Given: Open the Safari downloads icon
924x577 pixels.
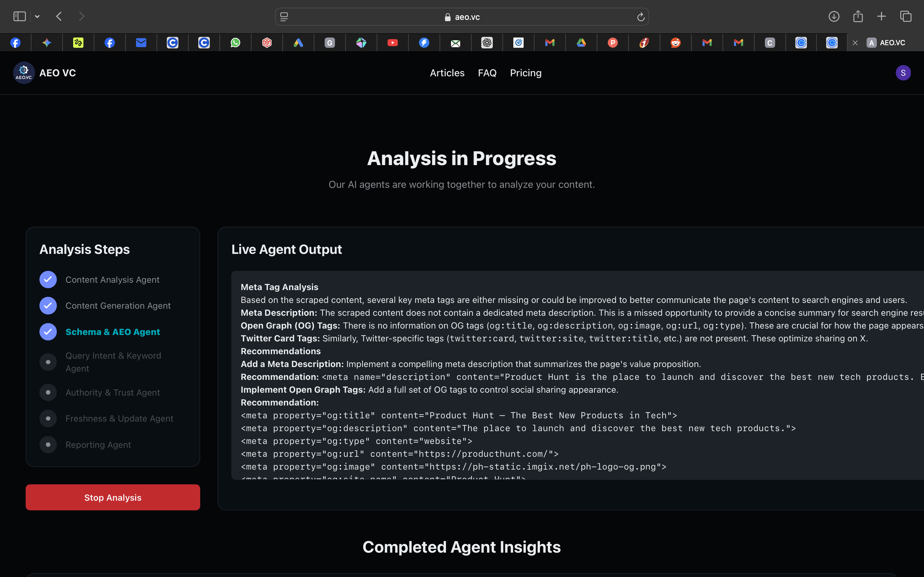Looking at the screenshot, I should (x=834, y=16).
